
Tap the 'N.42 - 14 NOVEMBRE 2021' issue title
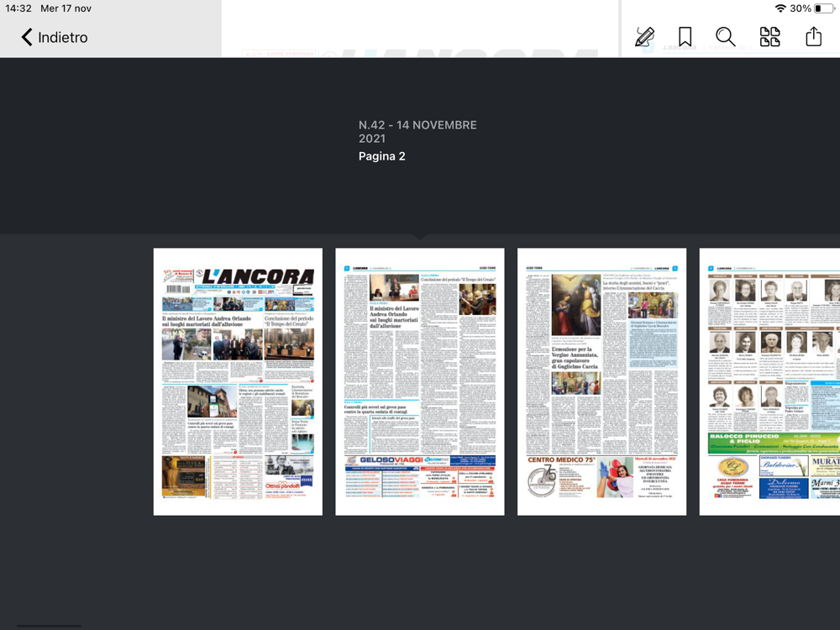pyautogui.click(x=417, y=131)
